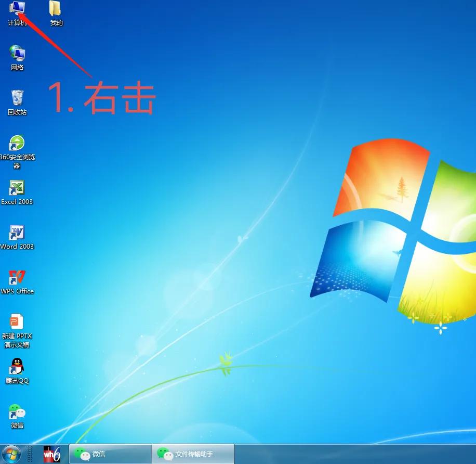Image resolution: width=476 pixels, height=464 pixels.
Task: Launch 腾讯QQ from the desktop
Action: coord(16,367)
